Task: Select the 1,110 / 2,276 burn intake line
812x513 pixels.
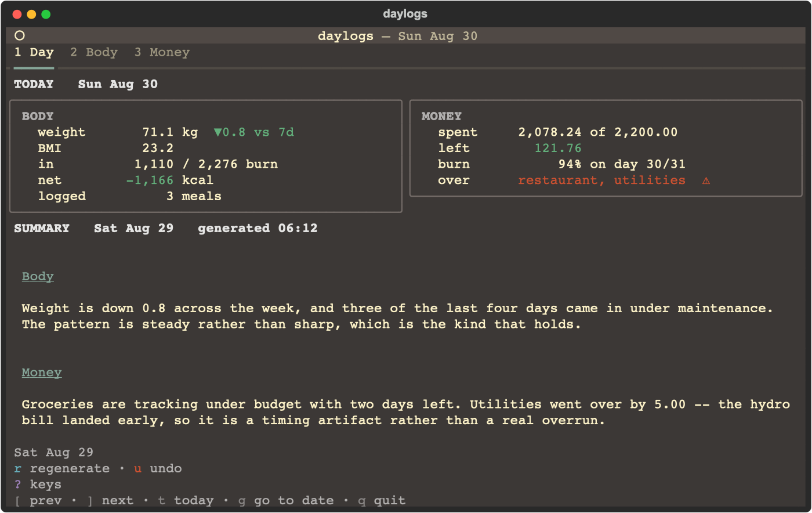Action: (206, 164)
